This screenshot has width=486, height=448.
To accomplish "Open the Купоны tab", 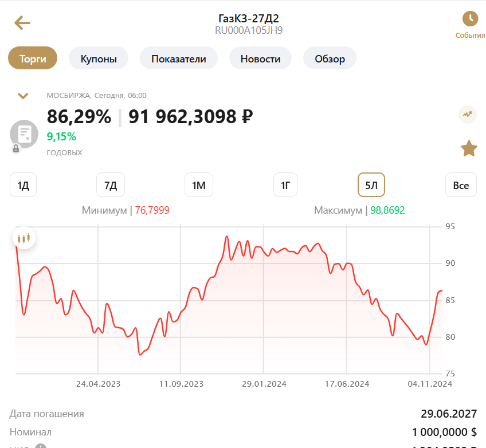I will pyautogui.click(x=99, y=58).
